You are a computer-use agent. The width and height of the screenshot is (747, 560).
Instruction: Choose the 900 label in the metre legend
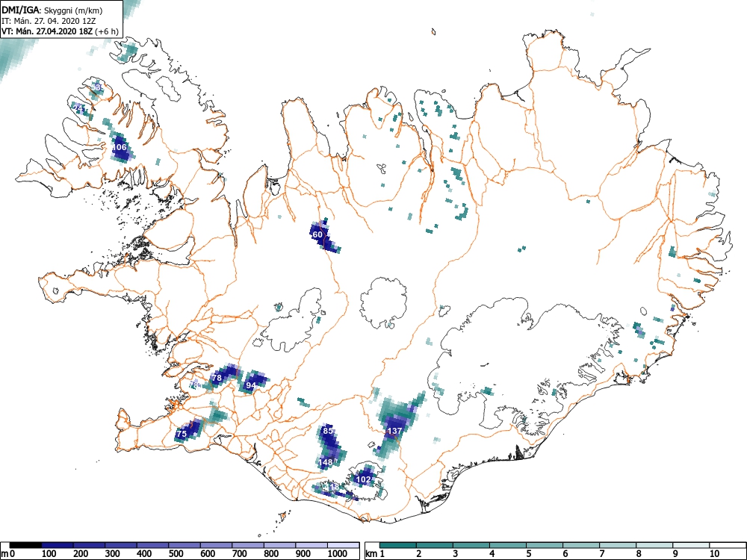(303, 554)
